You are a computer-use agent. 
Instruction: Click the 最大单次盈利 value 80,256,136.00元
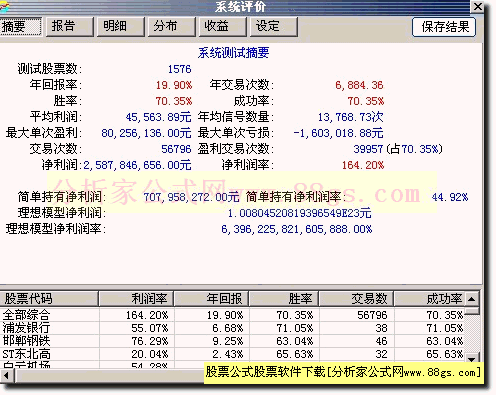click(146, 133)
